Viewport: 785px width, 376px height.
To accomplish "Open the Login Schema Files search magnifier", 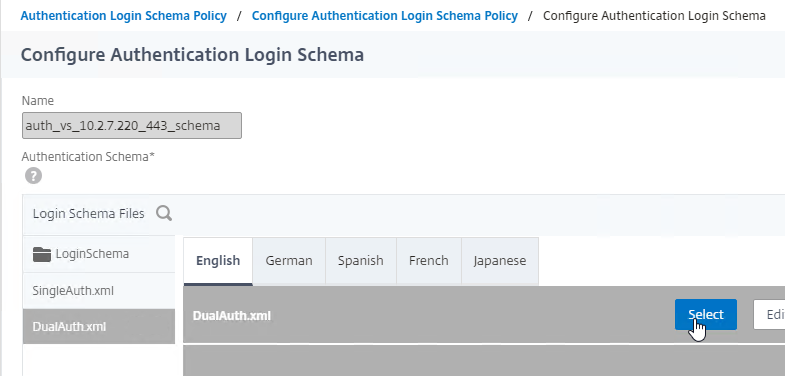I will tap(164, 214).
